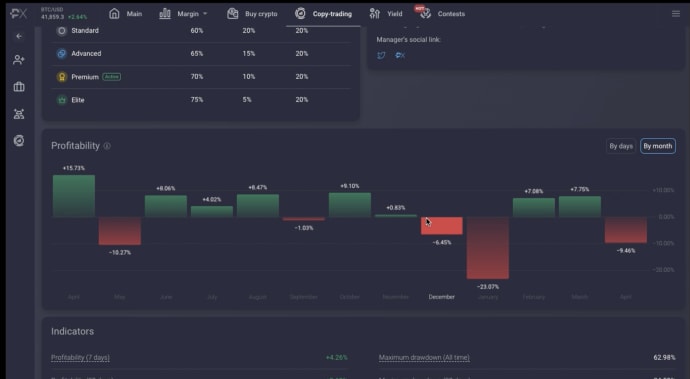Click the 62.98% drawdown value

[664, 357]
